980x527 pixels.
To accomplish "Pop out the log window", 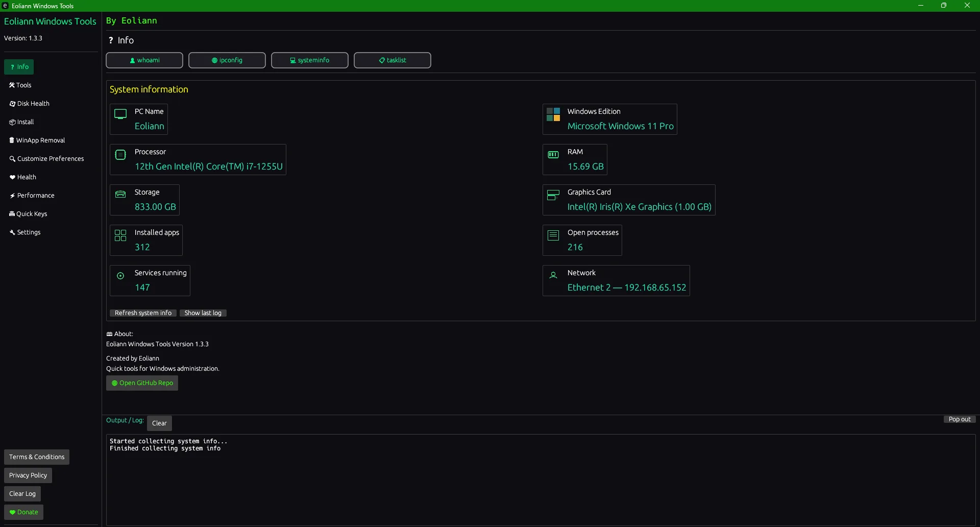I will pyautogui.click(x=960, y=419).
